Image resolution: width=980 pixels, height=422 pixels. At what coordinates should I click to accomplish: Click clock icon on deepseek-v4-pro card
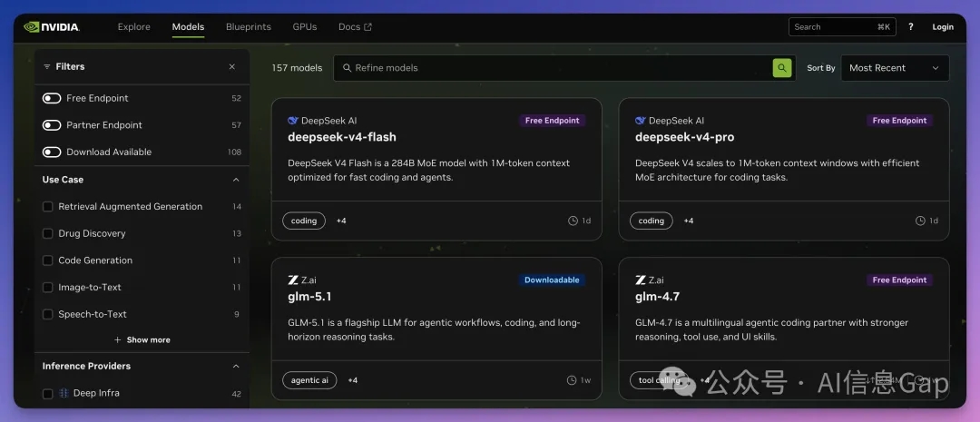pos(920,221)
